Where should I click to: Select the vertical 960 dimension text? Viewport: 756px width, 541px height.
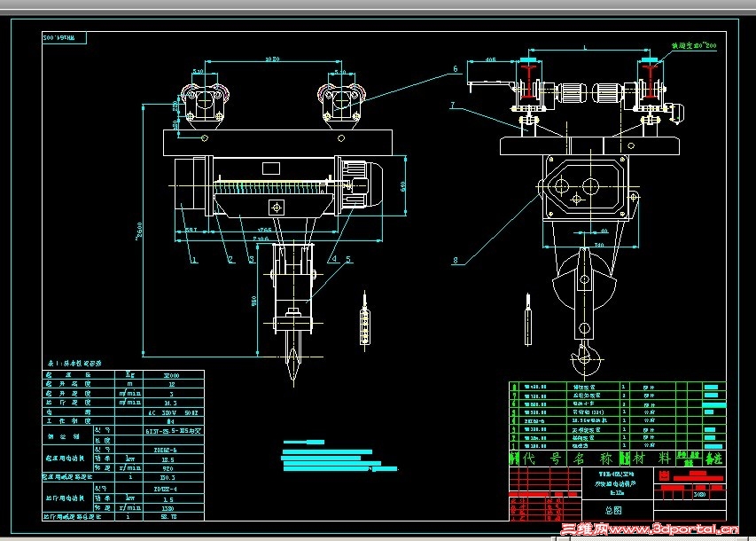pos(253,302)
